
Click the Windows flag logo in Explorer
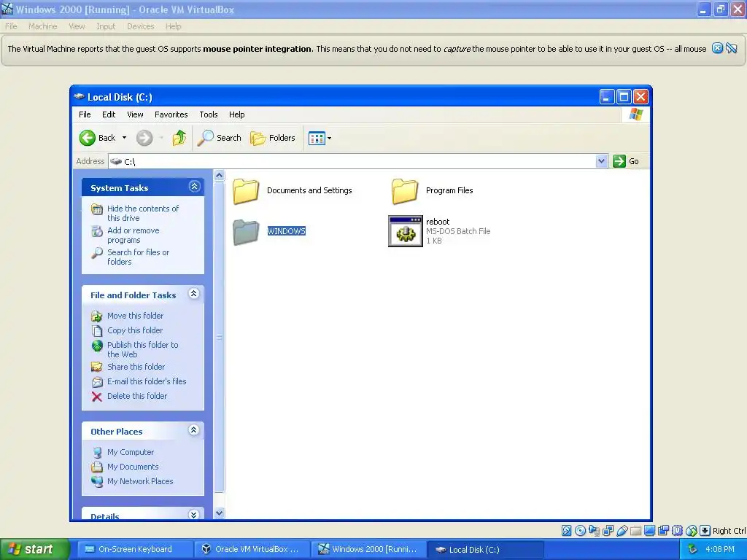[x=636, y=114]
